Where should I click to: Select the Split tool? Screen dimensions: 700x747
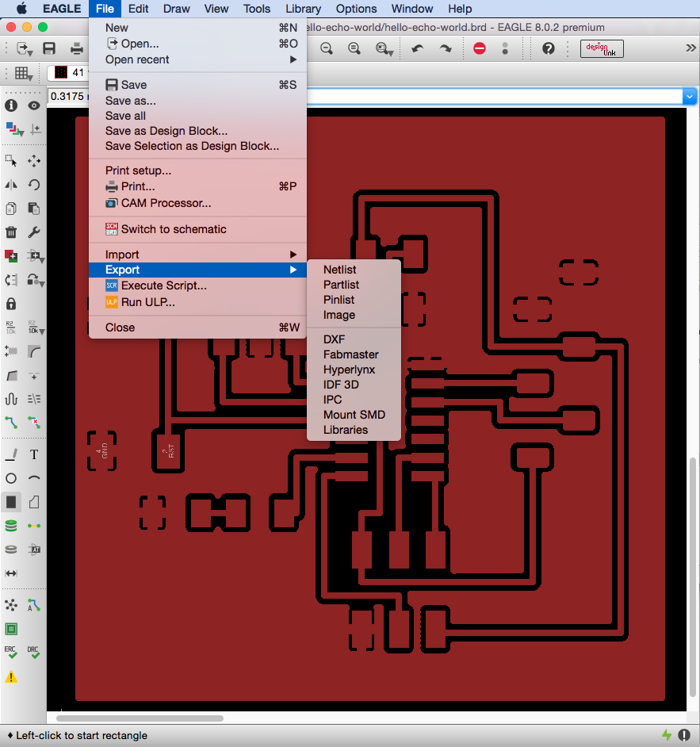(11, 375)
